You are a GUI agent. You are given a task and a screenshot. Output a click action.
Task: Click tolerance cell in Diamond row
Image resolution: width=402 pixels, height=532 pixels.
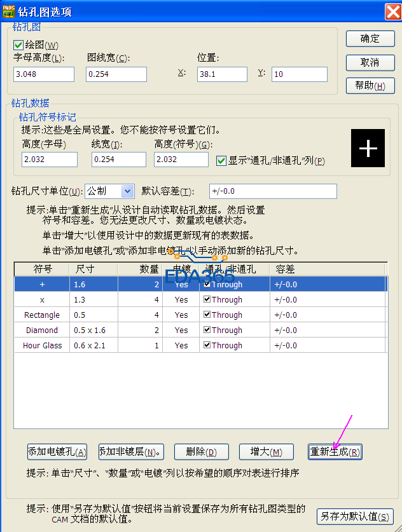pos(328,330)
